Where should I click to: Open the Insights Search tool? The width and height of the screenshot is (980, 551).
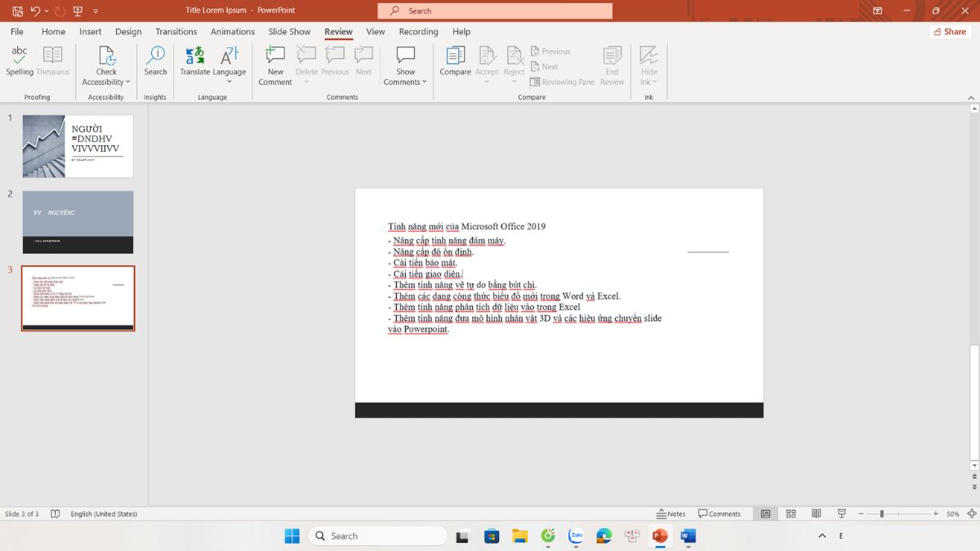[x=155, y=62]
